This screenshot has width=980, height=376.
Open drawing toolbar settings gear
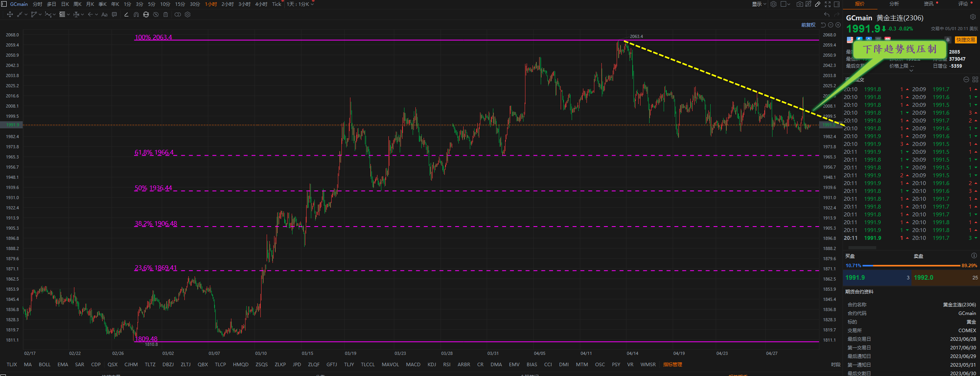188,14
